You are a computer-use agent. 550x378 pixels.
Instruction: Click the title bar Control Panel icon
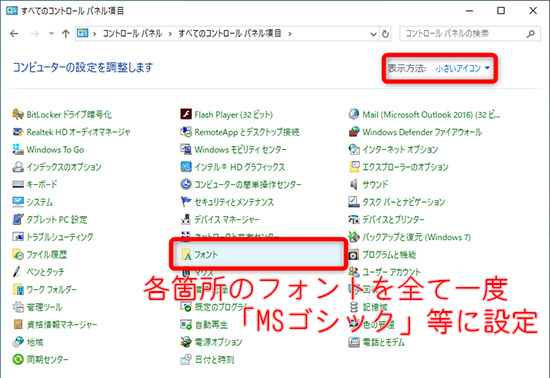12,11
